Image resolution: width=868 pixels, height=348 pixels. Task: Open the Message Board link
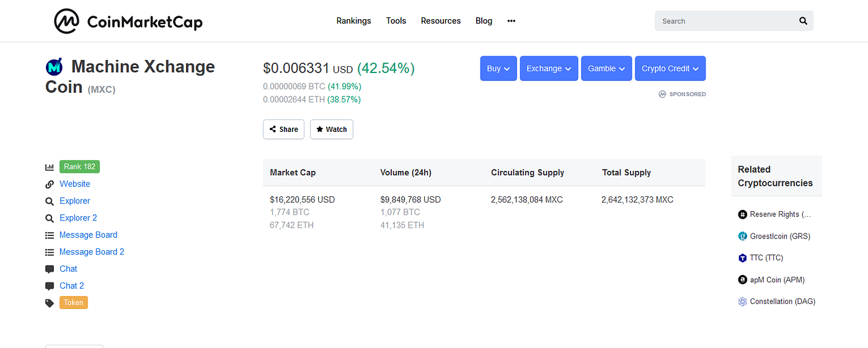point(89,235)
